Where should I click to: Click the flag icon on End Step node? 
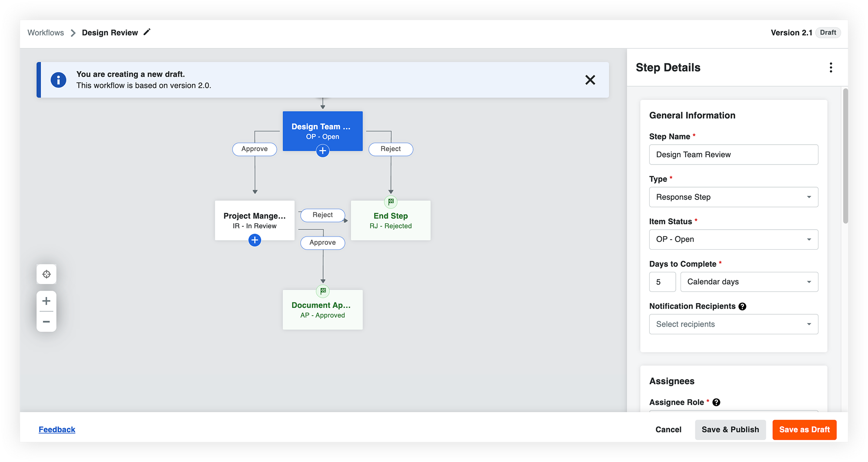pyautogui.click(x=391, y=201)
